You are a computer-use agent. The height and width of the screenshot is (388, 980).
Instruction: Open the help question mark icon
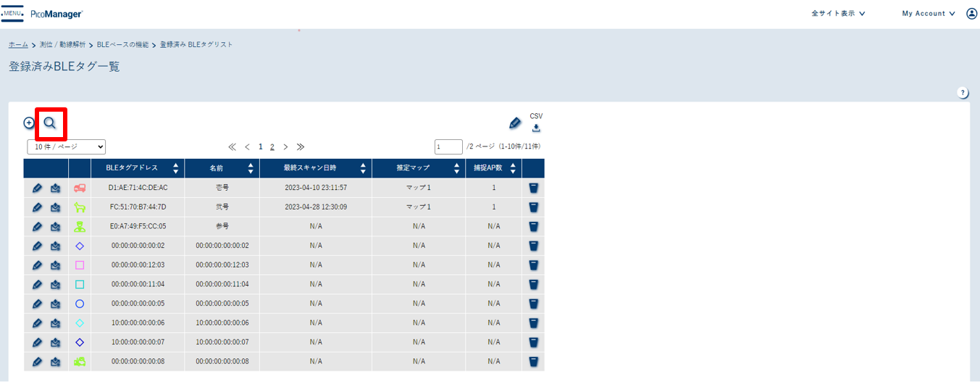coord(963,93)
